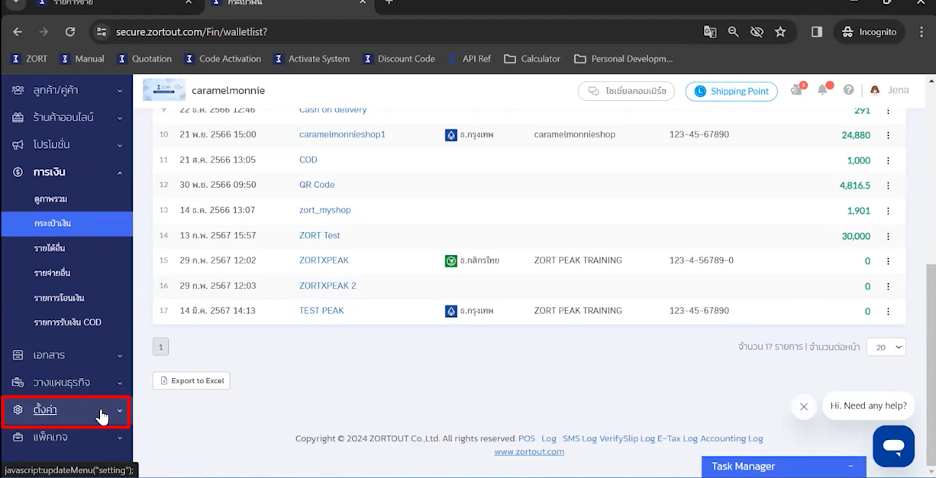Dismiss the 'Hi. Need any help?' popup
This screenshot has height=478, width=936.
(804, 406)
